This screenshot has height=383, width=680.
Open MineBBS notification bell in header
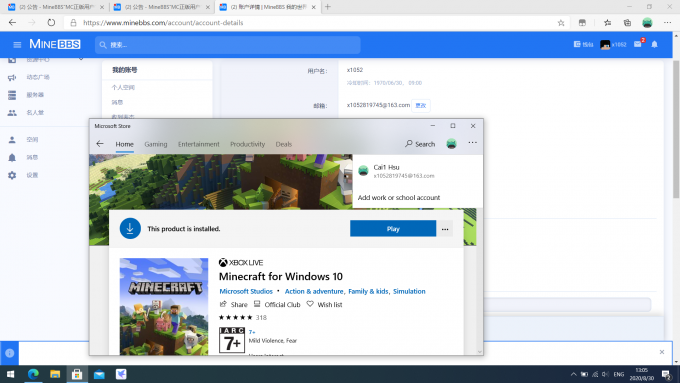(x=654, y=44)
